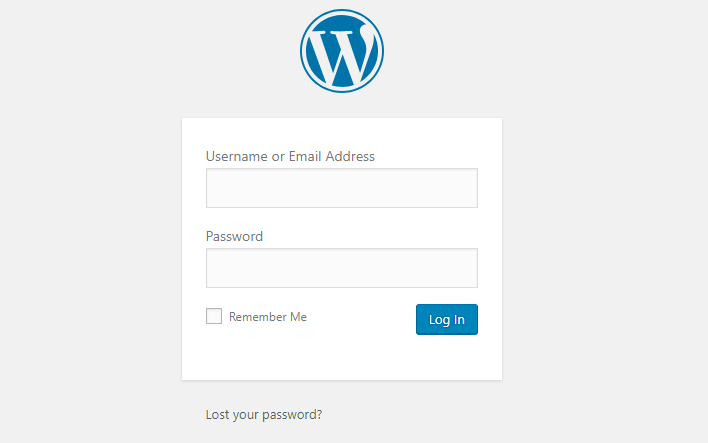Select the circular WordPress icon above the form

[x=342, y=51]
